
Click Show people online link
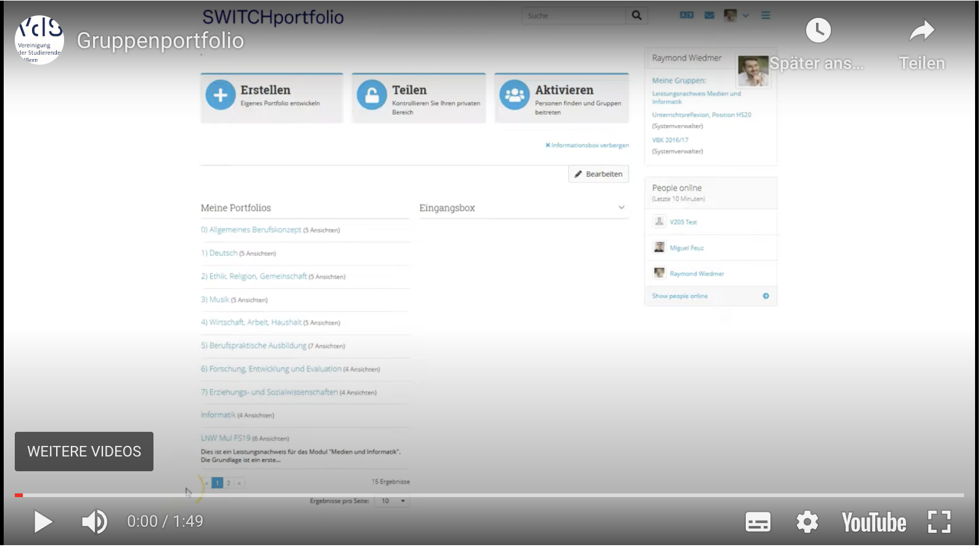click(x=680, y=296)
